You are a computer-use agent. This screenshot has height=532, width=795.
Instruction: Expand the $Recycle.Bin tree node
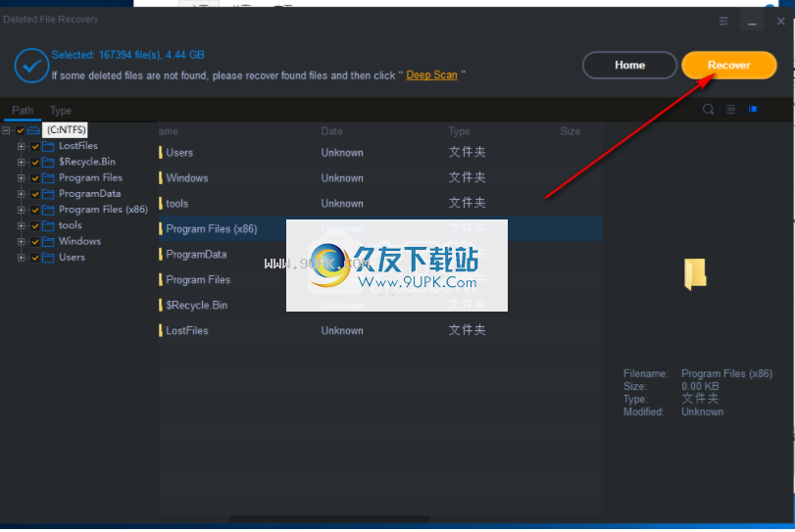(21, 163)
